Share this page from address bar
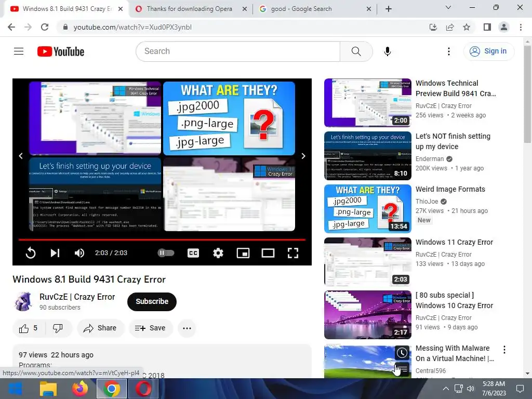The width and height of the screenshot is (532, 399). click(x=450, y=27)
